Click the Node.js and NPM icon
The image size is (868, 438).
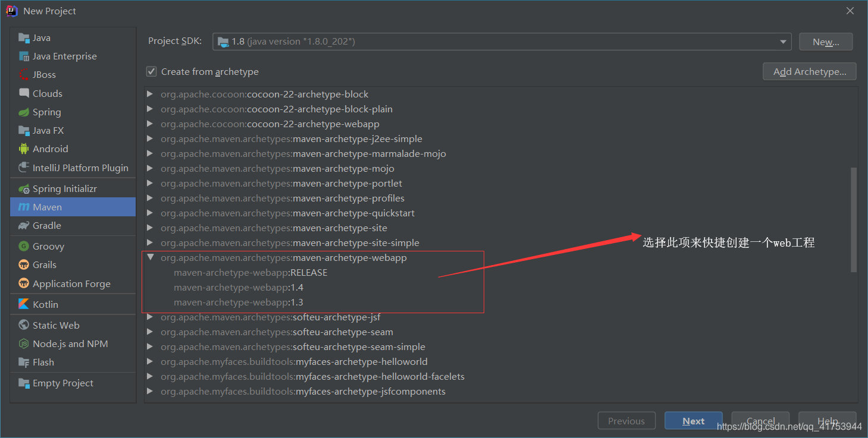click(x=24, y=344)
